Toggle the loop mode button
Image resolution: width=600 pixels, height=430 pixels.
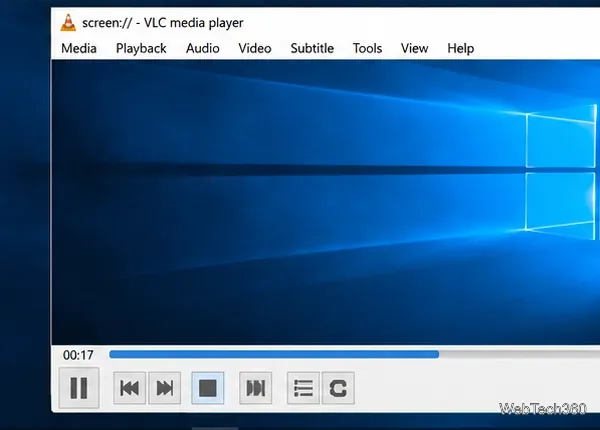tap(338, 388)
